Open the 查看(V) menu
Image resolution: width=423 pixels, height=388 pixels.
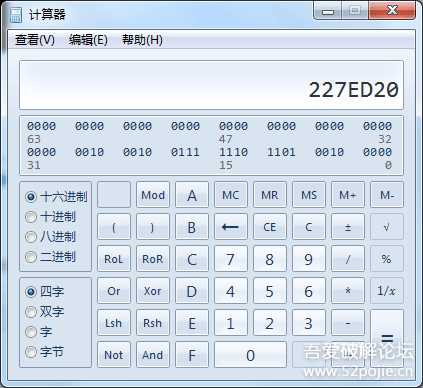click(x=35, y=40)
